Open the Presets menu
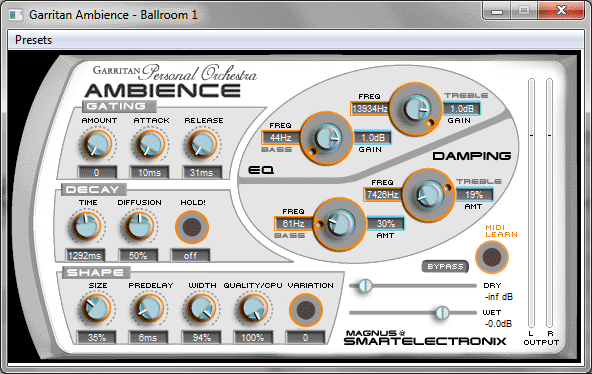 coord(34,40)
